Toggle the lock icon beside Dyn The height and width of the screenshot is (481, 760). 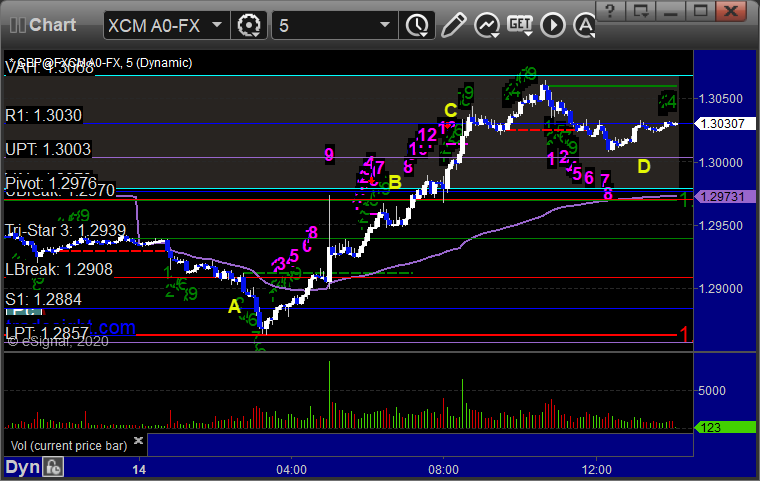tap(53, 467)
